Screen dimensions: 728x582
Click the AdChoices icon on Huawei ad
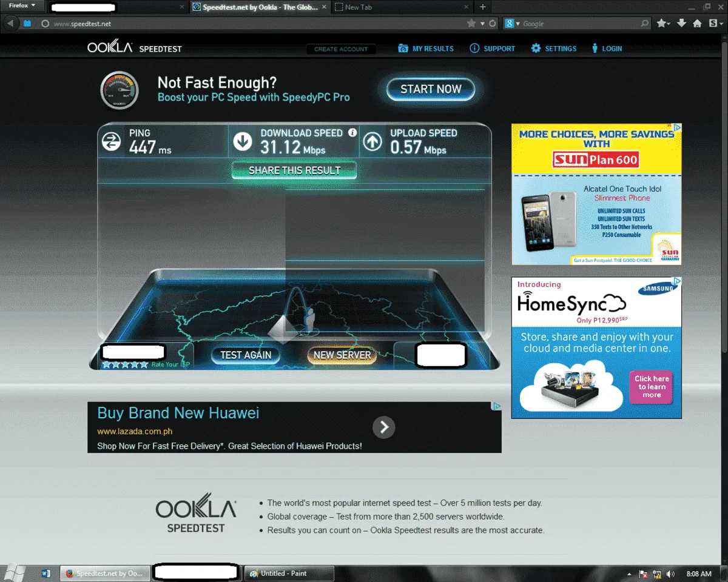pyautogui.click(x=496, y=406)
